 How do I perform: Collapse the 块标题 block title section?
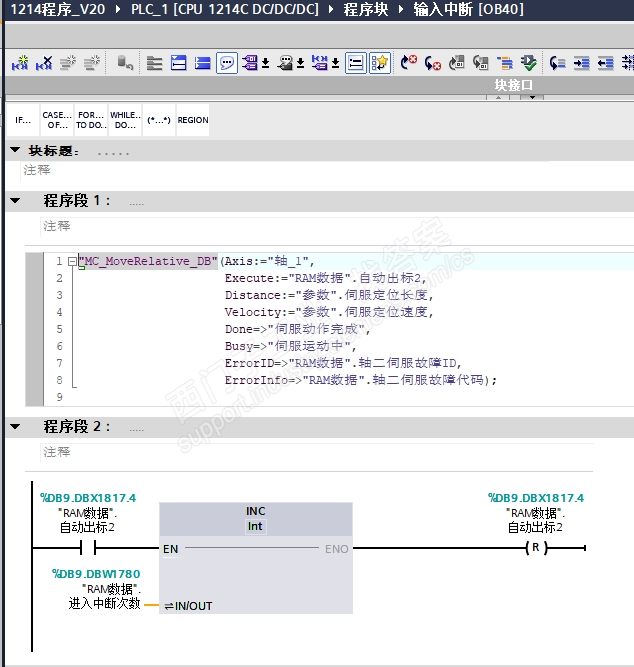[x=15, y=150]
